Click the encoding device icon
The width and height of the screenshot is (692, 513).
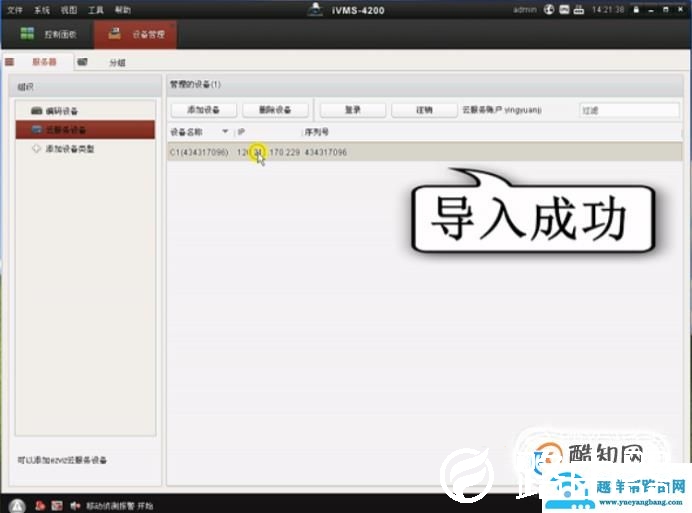click(x=37, y=110)
